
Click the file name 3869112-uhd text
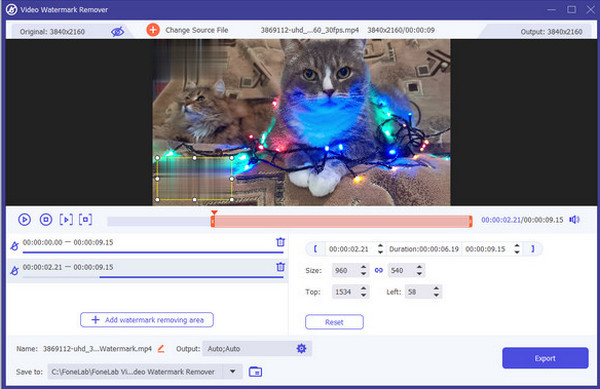[310, 30]
